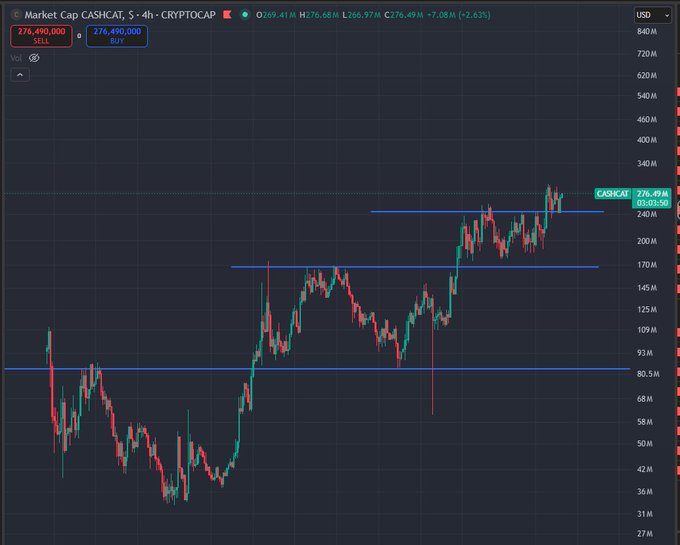This screenshot has height=545, width=680.
Task: Click the 27M price axis label
Action: (645, 534)
